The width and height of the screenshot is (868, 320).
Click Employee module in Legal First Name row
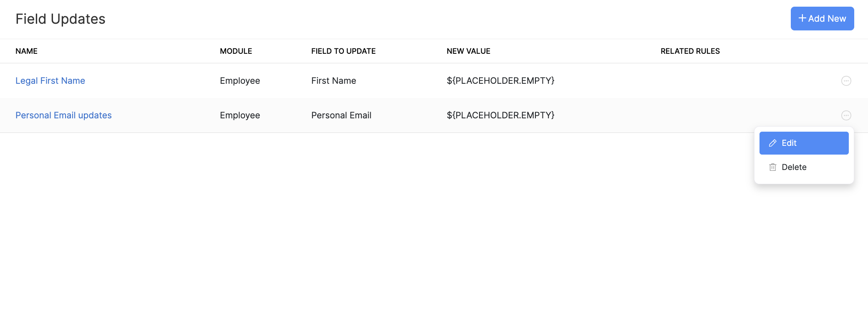240,81
